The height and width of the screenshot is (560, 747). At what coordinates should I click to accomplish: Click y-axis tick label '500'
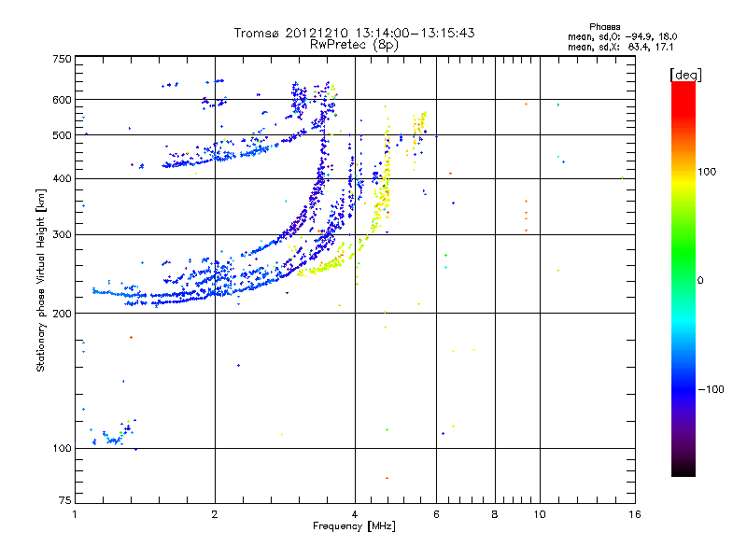tap(63, 135)
